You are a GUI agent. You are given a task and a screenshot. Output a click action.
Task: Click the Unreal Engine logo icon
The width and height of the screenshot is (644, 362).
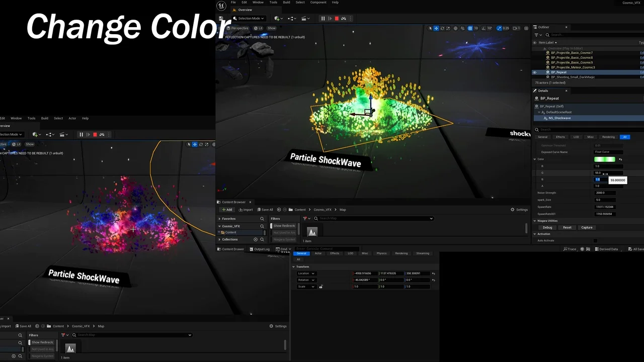(221, 6)
